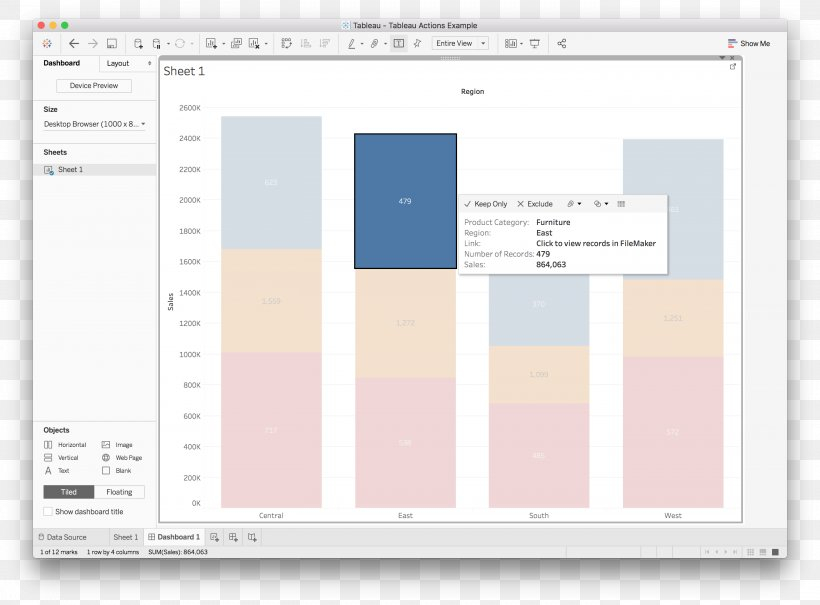Click the Central region axis label

[271, 516]
